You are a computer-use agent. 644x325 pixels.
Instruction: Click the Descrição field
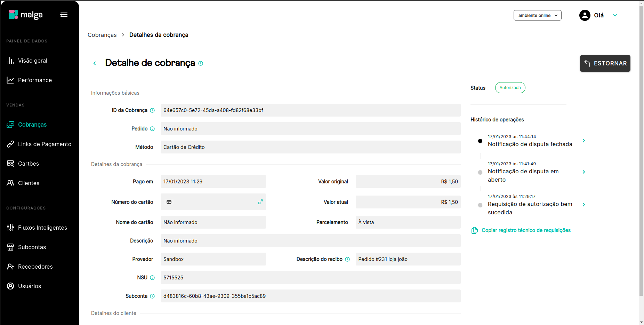(x=311, y=241)
